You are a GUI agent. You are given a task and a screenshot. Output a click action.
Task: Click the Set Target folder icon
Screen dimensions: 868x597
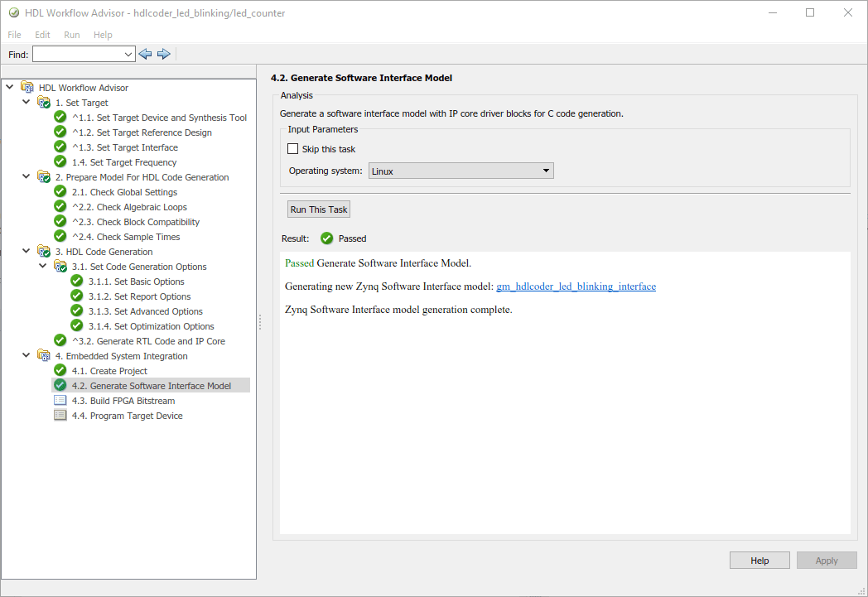(x=44, y=103)
